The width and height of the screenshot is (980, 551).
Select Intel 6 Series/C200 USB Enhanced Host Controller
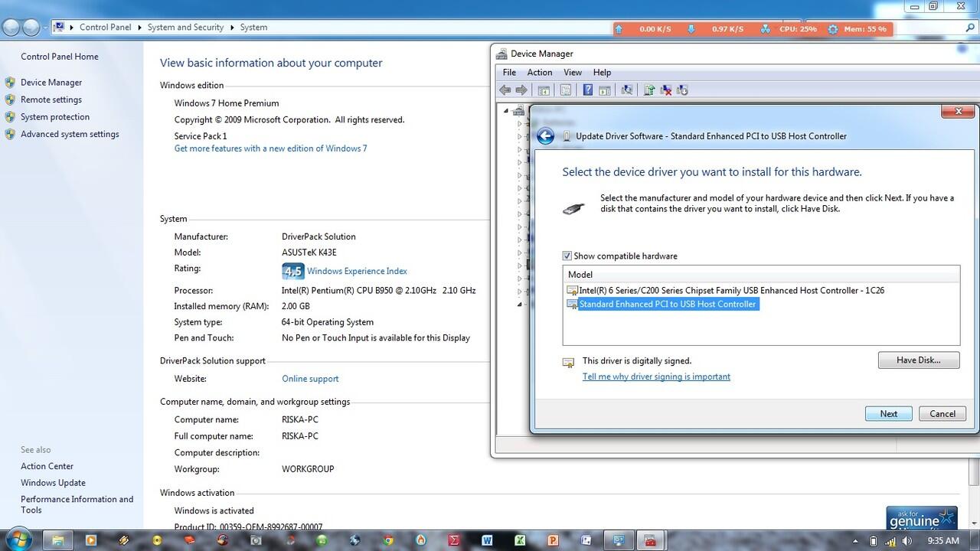point(725,291)
